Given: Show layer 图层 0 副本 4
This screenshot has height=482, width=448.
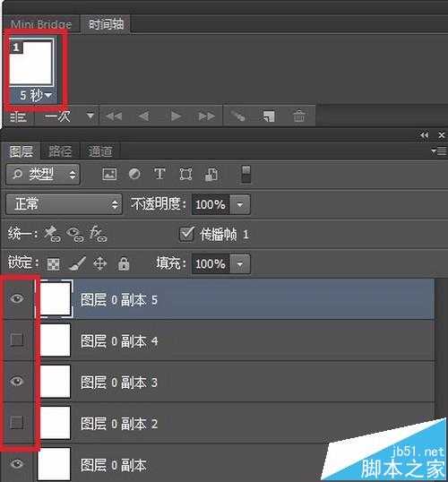Looking at the screenshot, I should click(x=17, y=340).
